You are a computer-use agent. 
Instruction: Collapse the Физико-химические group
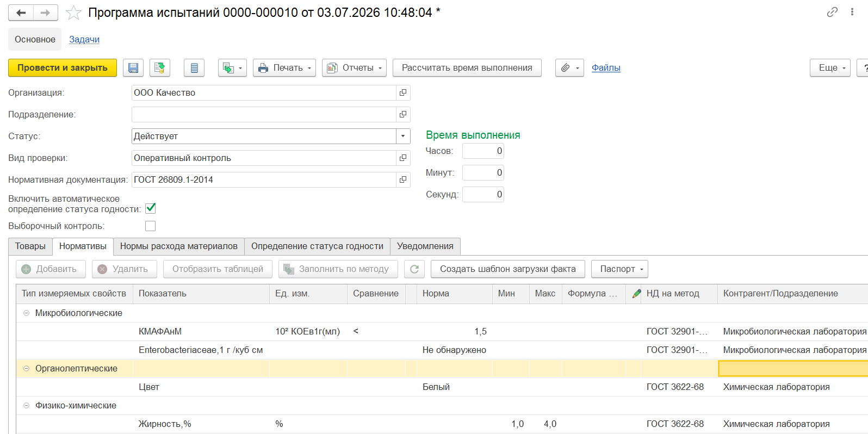26,406
